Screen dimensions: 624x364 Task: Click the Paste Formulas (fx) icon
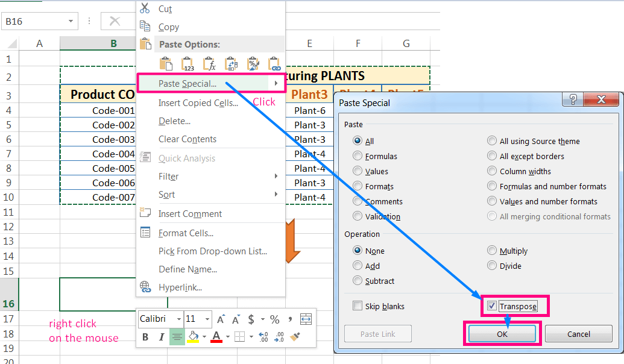pos(209,64)
